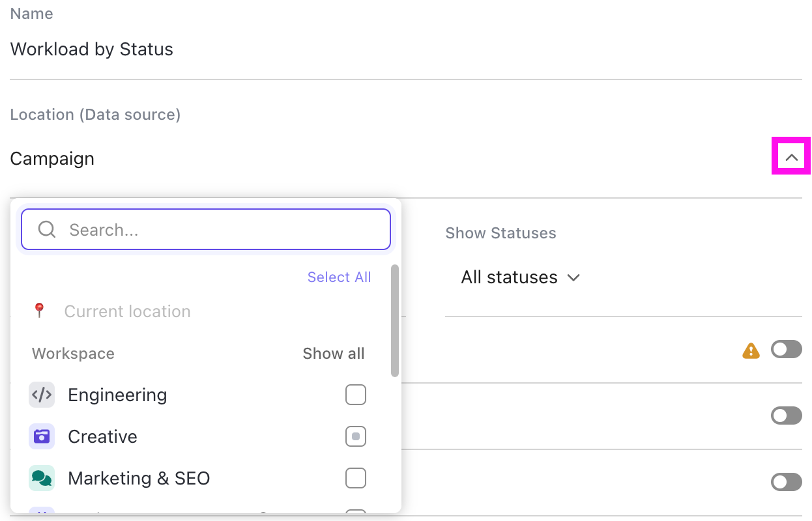Click the Search field in location picker
This screenshot has height=521, width=812.
[x=206, y=229]
